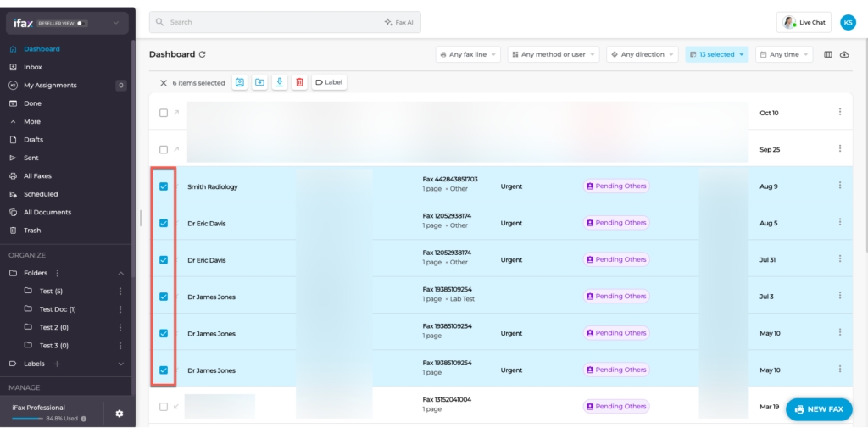Open the Any fax line dropdown
This screenshot has width=868, height=439.
(x=468, y=54)
